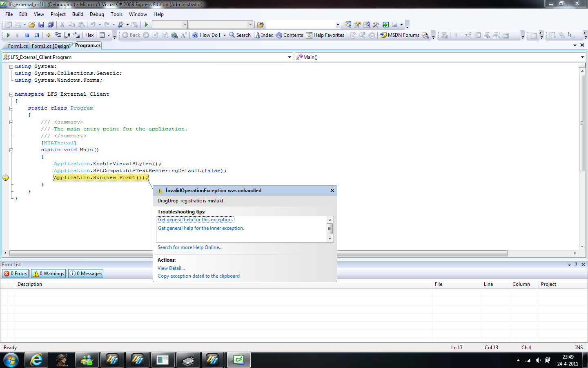The image size is (588, 368).
Task: Open the View menu
Action: pyautogui.click(x=39, y=14)
